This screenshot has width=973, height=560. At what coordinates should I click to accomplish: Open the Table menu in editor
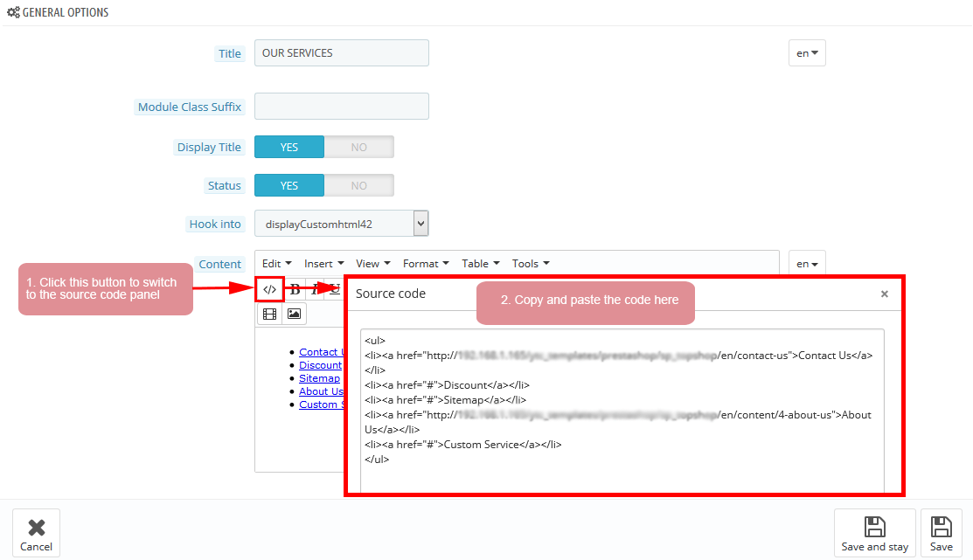pos(480,264)
